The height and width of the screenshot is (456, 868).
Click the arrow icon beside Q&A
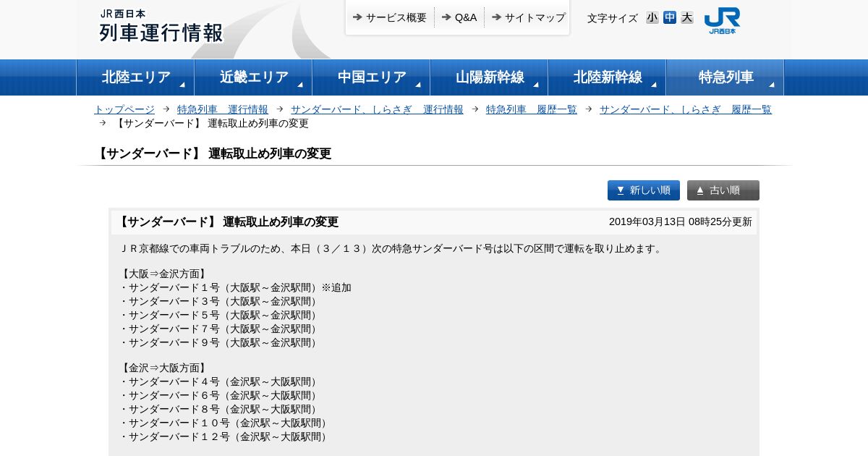click(446, 17)
